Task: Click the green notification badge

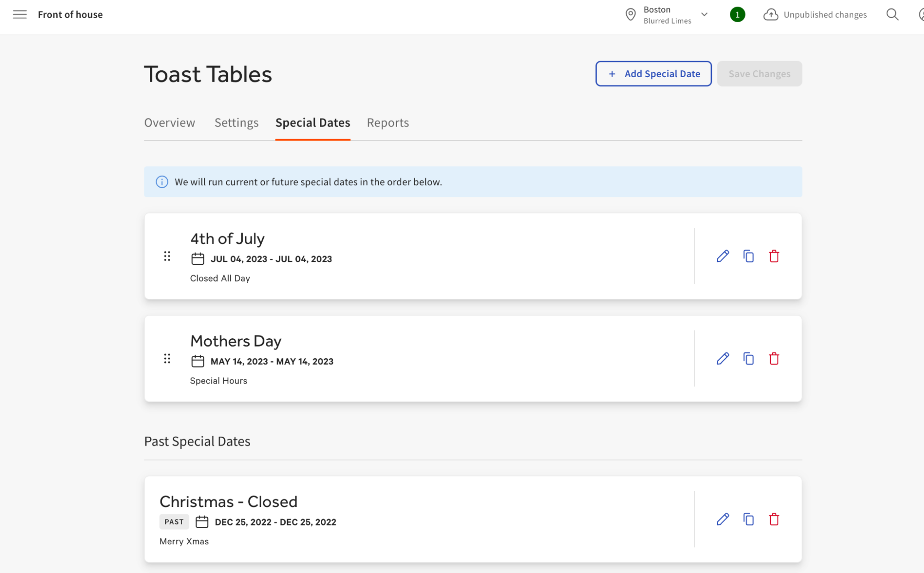Action: (x=737, y=14)
